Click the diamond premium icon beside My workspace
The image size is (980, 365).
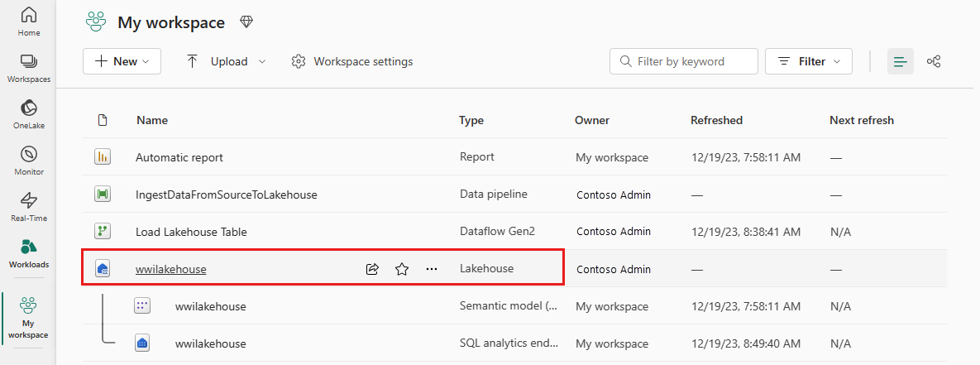[x=246, y=22]
